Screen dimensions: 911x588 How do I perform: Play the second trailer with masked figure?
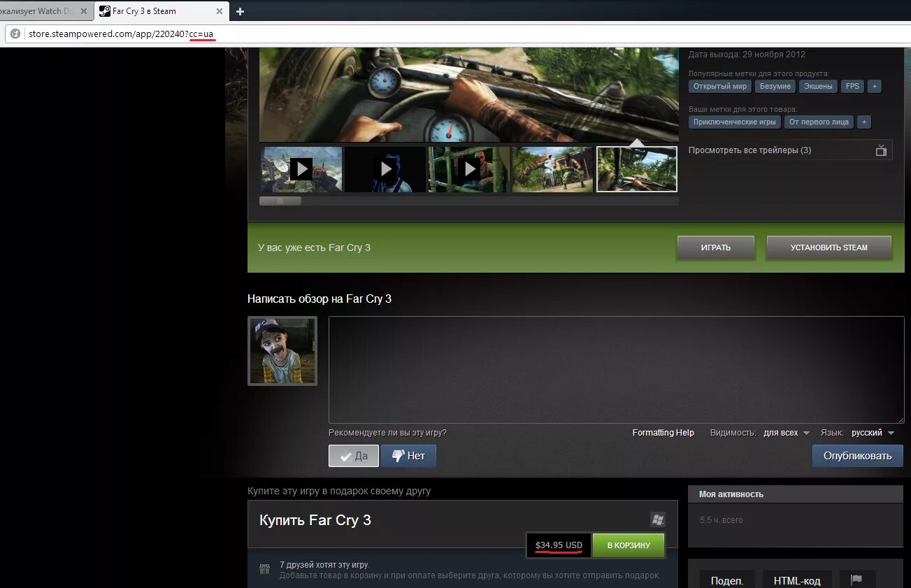[x=385, y=168]
